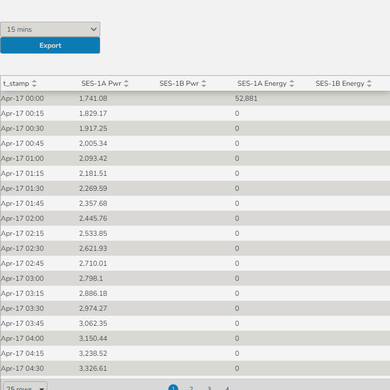Select the Apr-17 00:00 row
This screenshot has width=390, height=390.
(x=195, y=98)
